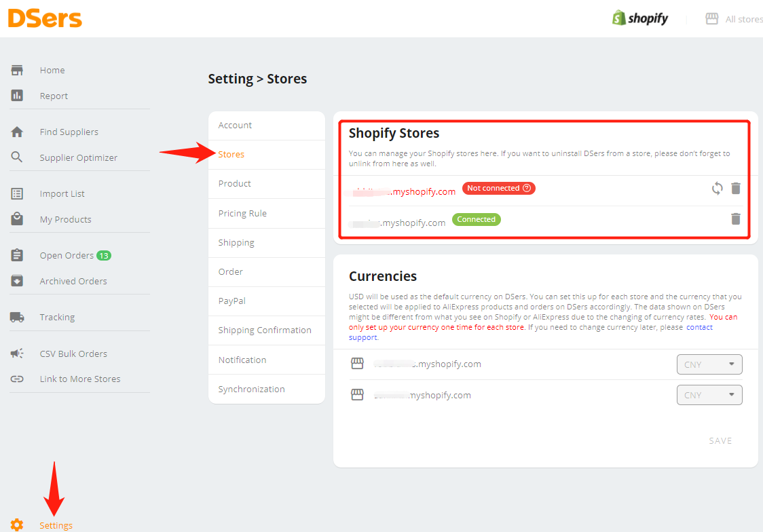Open Find Suppliers in the sidebar
763x532 pixels.
[69, 132]
